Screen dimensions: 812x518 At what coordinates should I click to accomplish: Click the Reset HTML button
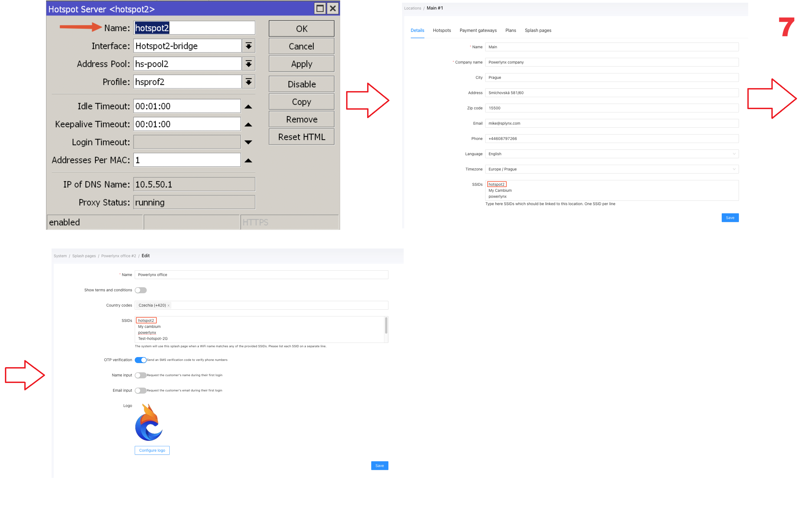tap(301, 137)
